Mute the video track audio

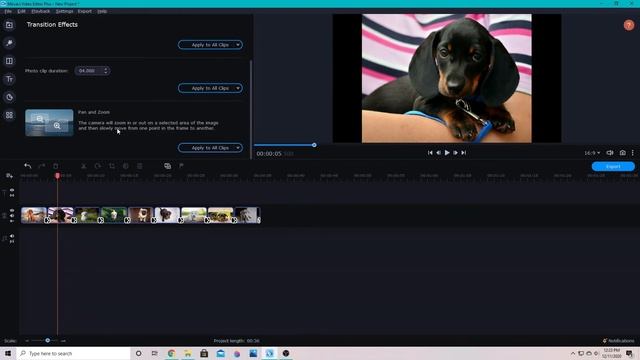tap(12, 216)
